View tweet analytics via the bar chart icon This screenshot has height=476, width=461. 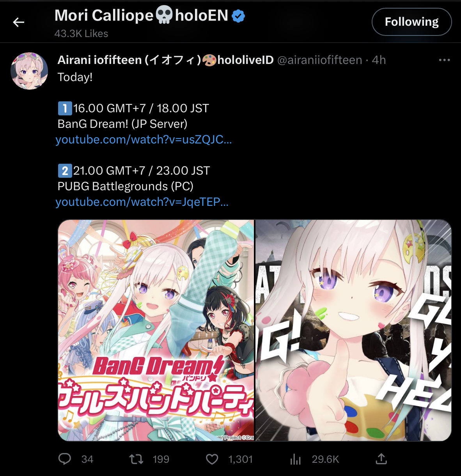coord(296,459)
